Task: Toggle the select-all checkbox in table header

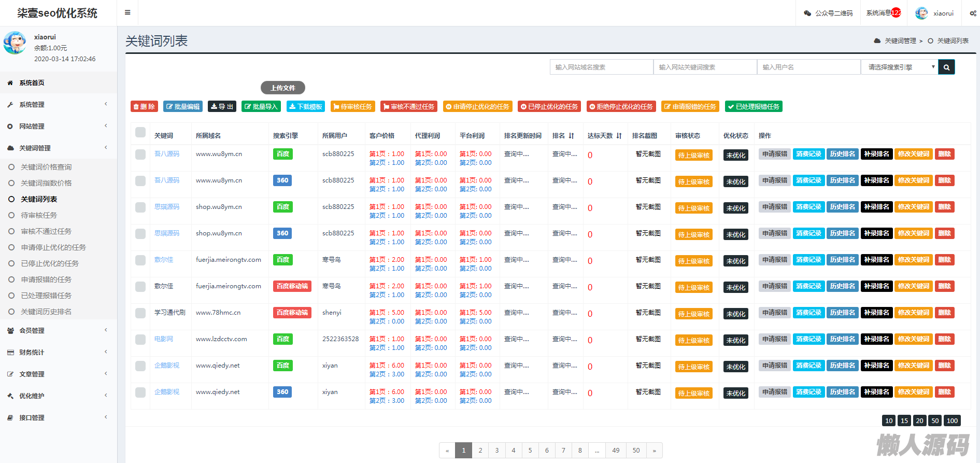Action: point(140,132)
